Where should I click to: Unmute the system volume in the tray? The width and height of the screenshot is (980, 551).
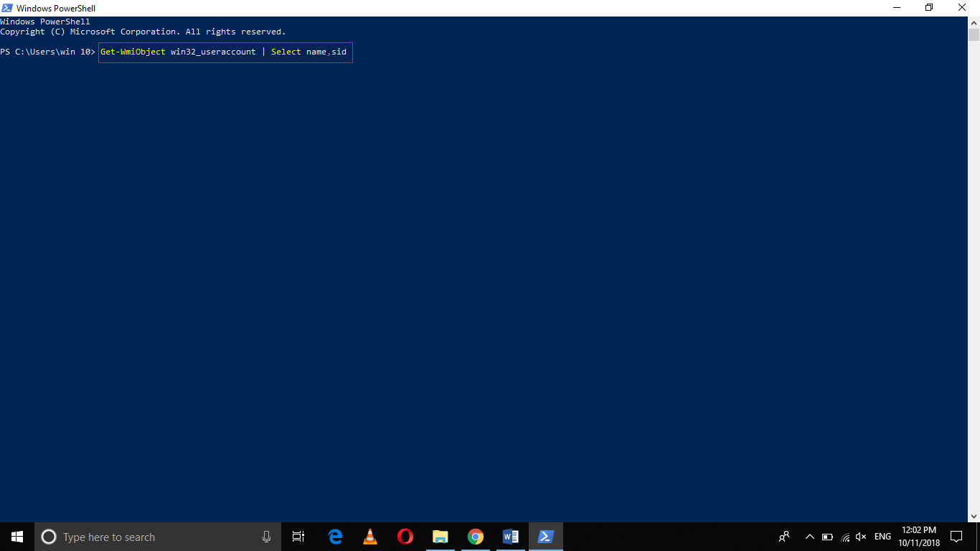pos(860,536)
